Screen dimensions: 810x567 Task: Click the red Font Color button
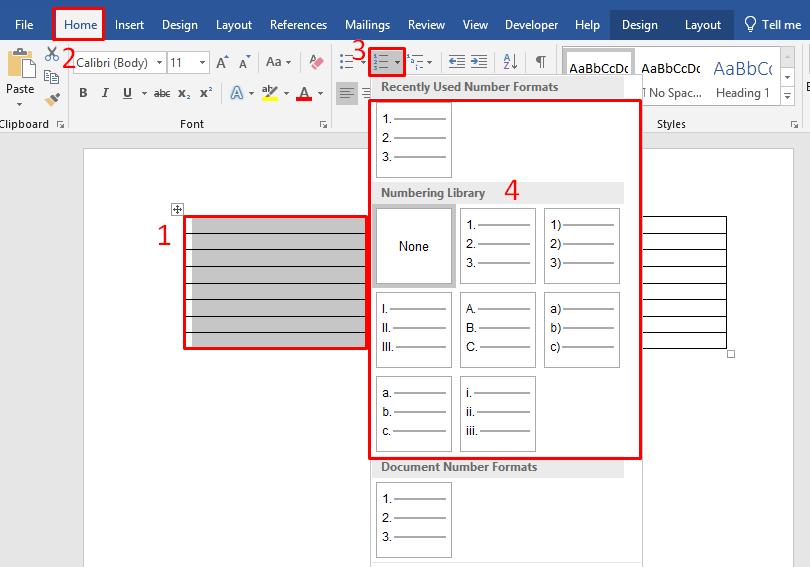[x=304, y=93]
